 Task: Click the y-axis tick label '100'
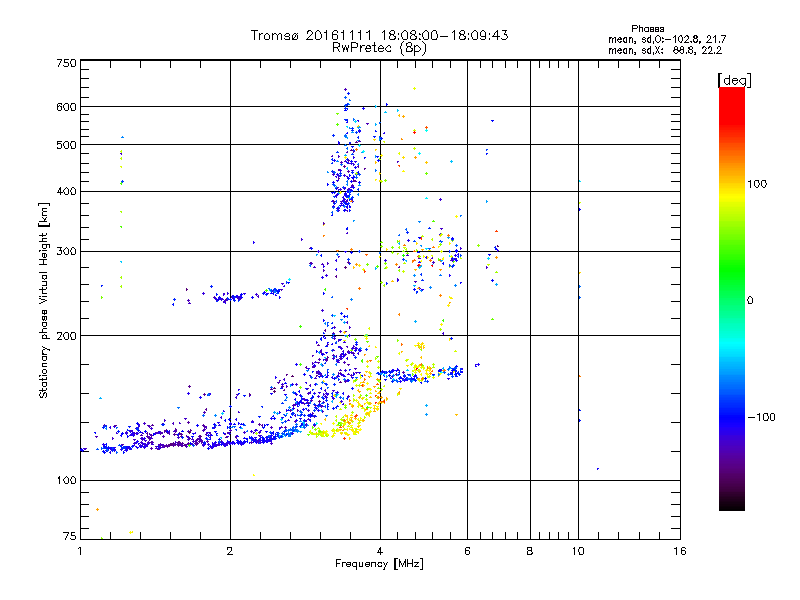click(66, 481)
